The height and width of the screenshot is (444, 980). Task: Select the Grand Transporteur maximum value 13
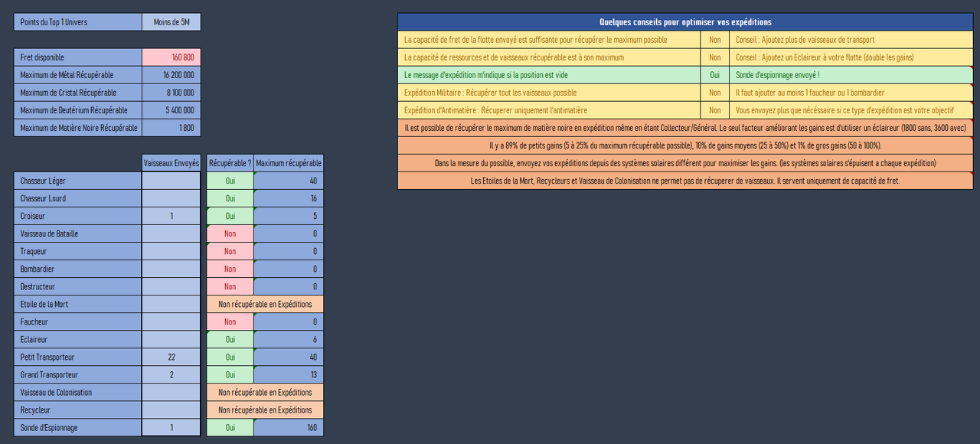point(289,374)
